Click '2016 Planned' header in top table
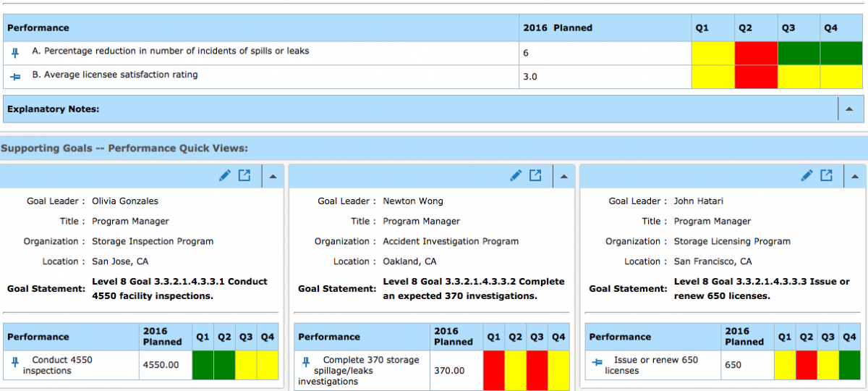This screenshot has height=391, width=868. click(x=557, y=28)
